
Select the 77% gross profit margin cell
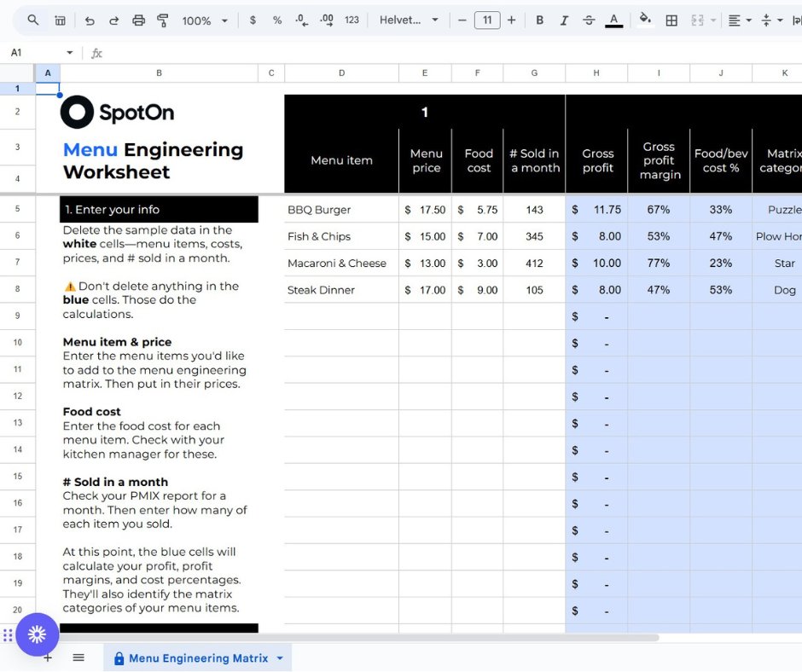coord(659,263)
